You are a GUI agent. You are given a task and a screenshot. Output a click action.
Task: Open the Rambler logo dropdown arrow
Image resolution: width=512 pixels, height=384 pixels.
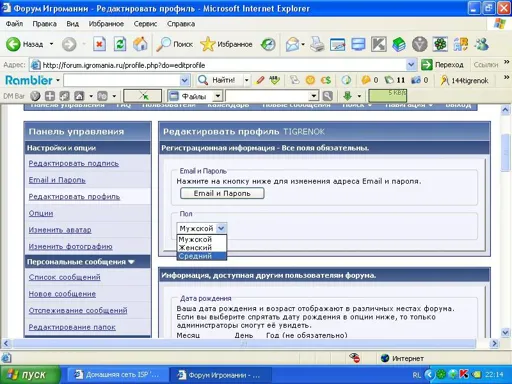click(x=58, y=80)
